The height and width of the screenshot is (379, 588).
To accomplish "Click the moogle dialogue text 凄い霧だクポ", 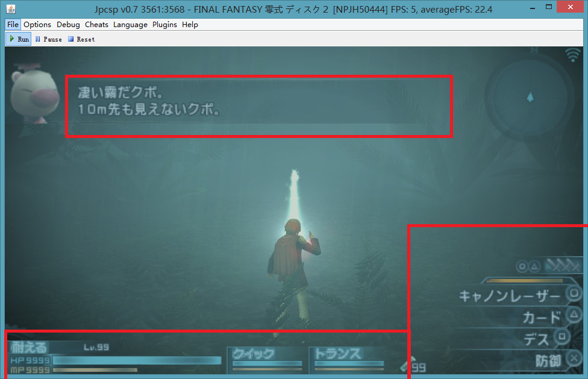I will click(x=120, y=92).
